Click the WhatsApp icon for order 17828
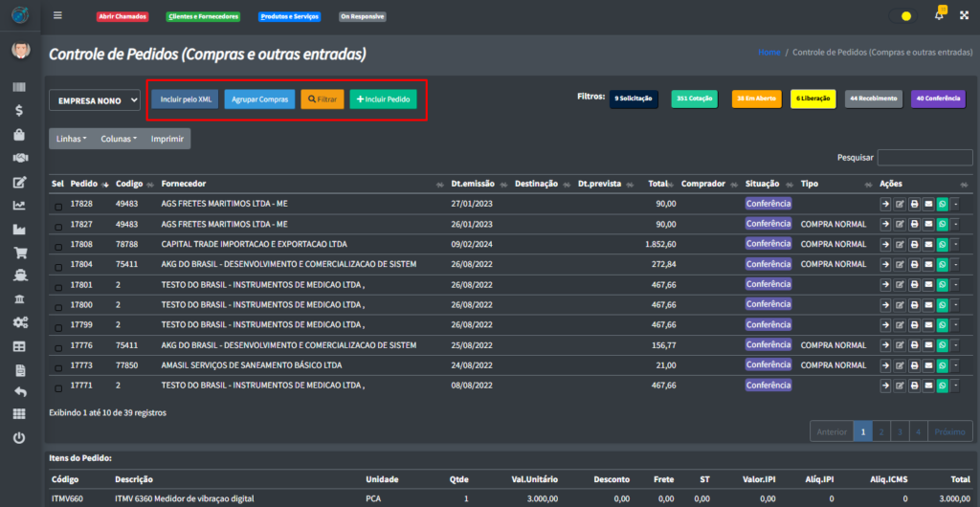The image size is (980, 507). point(942,204)
